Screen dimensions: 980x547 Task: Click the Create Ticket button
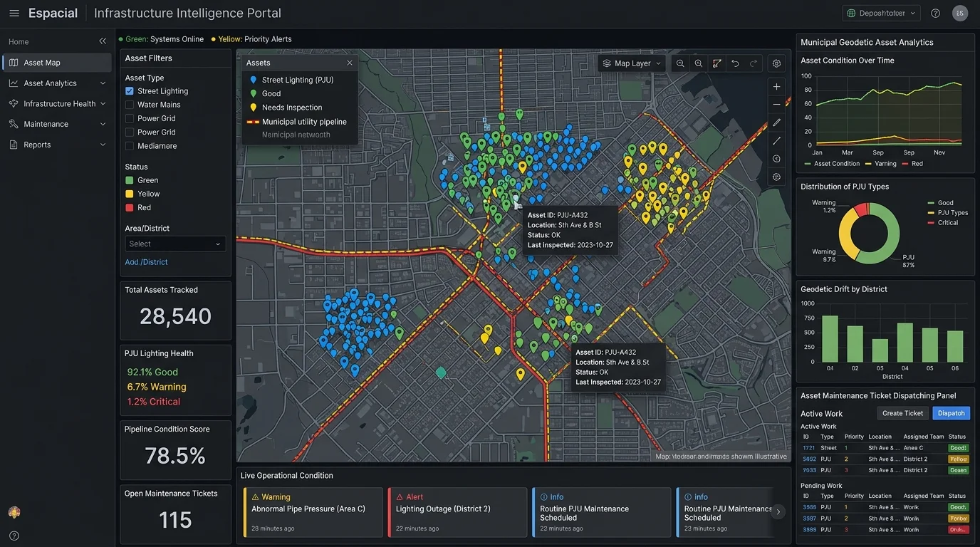[902, 413]
